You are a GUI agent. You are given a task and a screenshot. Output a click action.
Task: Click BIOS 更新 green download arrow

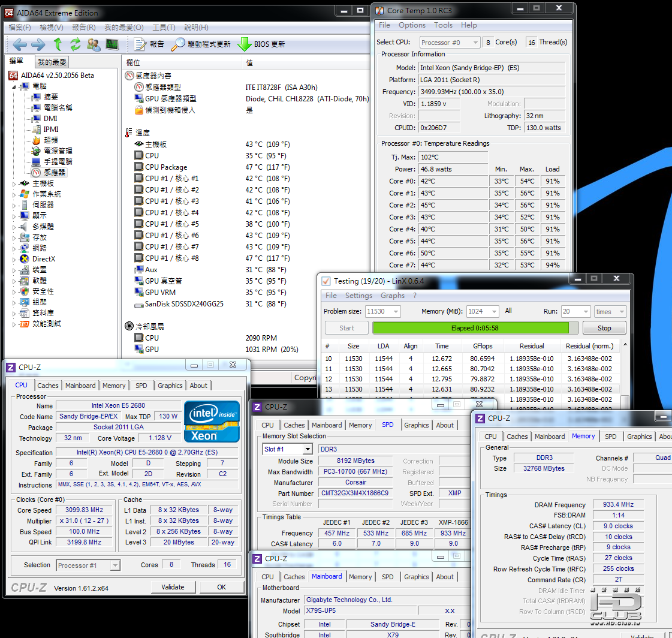pos(245,44)
